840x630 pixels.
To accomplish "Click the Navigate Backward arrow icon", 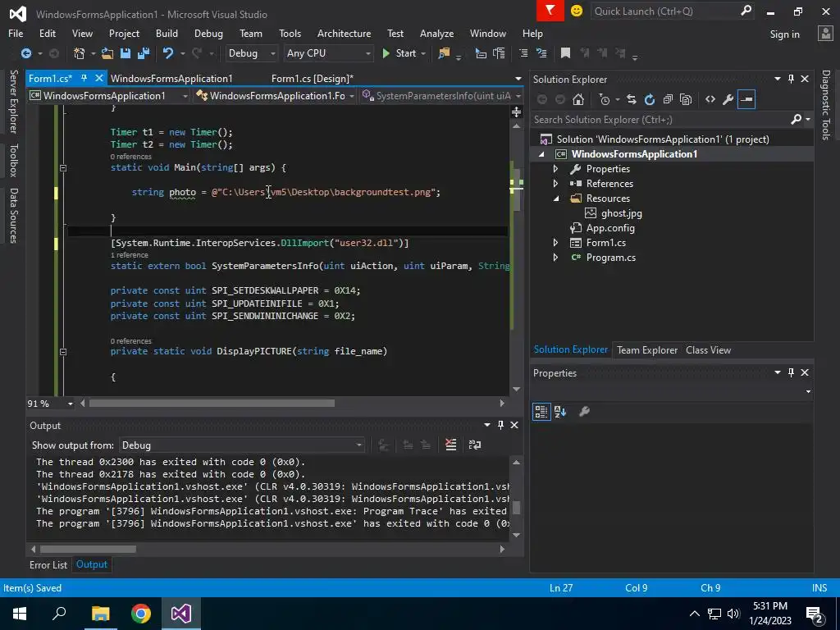I will [25, 53].
